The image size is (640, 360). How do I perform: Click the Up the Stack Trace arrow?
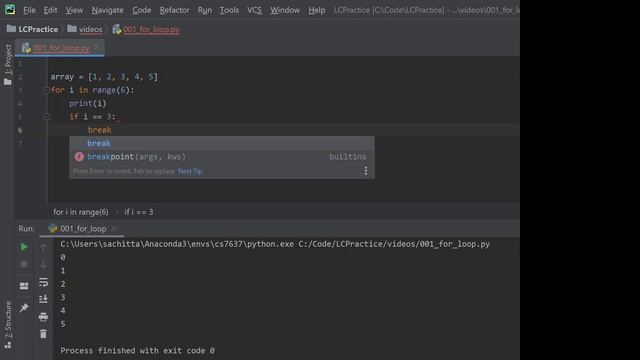tap(43, 247)
